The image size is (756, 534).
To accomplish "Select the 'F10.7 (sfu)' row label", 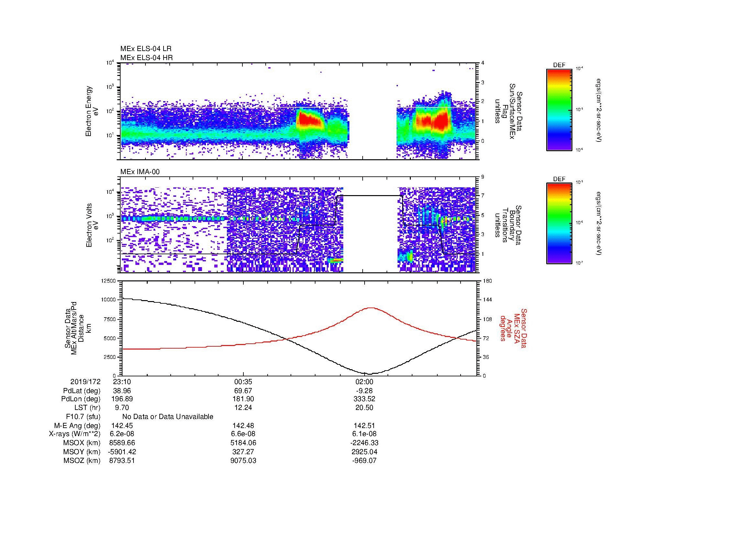I will tap(83, 417).
